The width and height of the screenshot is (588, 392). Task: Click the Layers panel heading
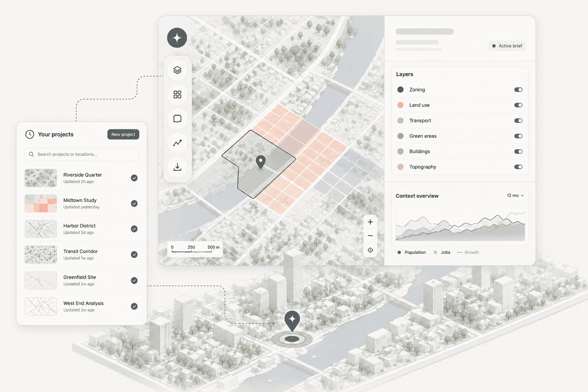pyautogui.click(x=405, y=74)
